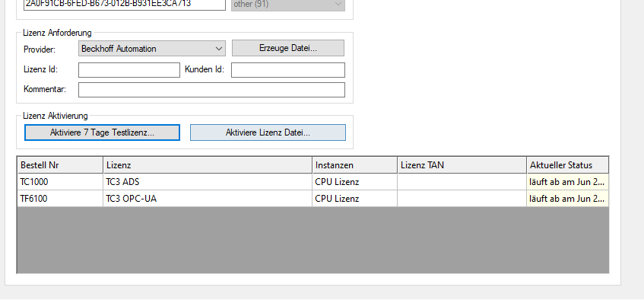
Task: Click CPU Lizenz in the TC1000 row
Action: (354, 181)
